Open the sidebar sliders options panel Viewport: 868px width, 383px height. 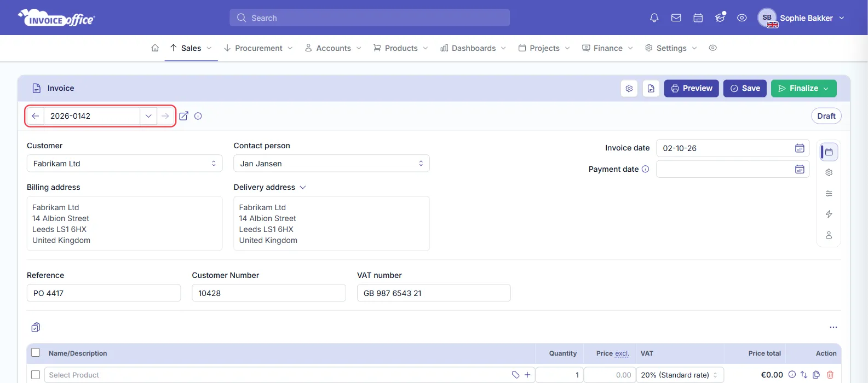point(829,194)
